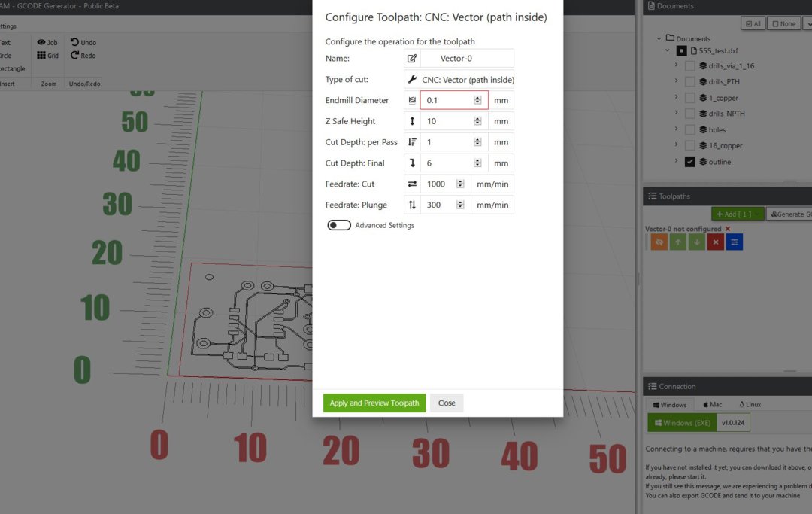Click the Endmill Diameter input field

pos(449,100)
